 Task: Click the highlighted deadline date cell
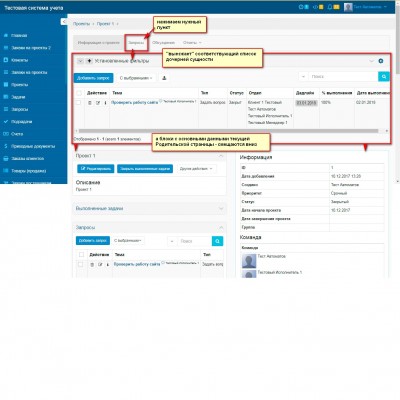pyautogui.click(x=307, y=103)
